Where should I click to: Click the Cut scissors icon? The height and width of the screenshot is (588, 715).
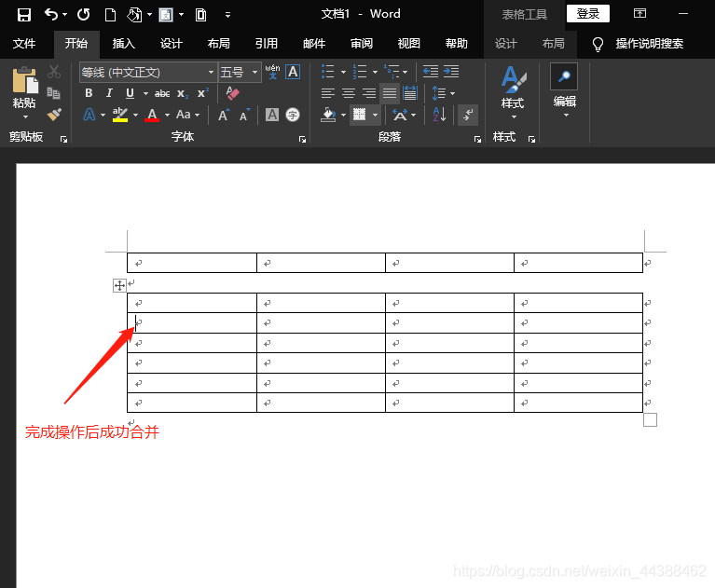[x=54, y=72]
